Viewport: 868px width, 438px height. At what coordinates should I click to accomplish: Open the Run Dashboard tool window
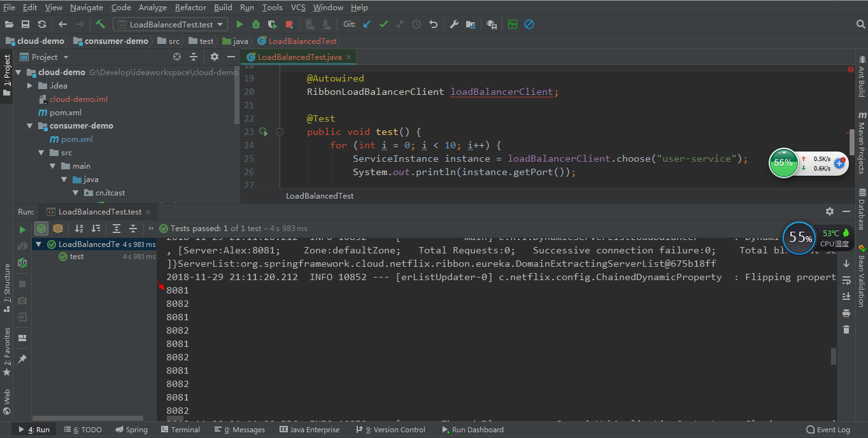(x=472, y=430)
